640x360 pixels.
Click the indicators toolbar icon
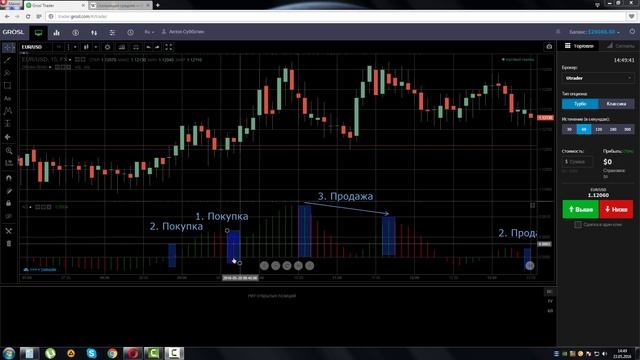(122, 47)
